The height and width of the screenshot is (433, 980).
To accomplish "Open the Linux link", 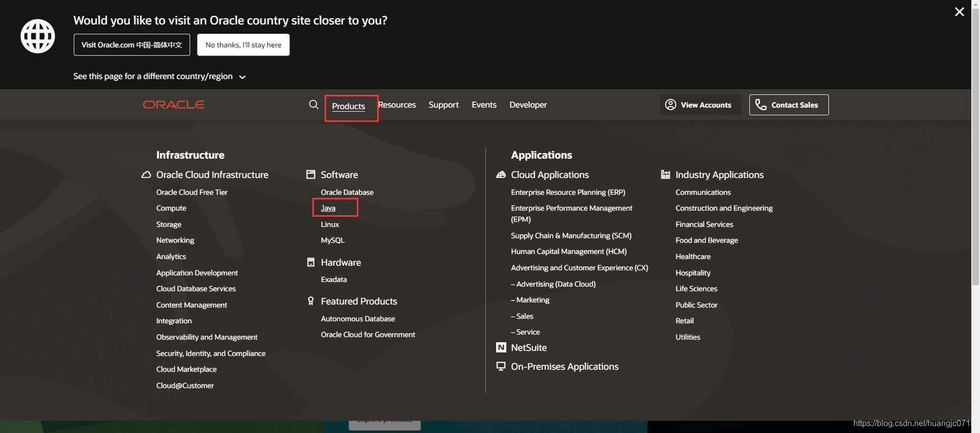I will click(x=330, y=224).
